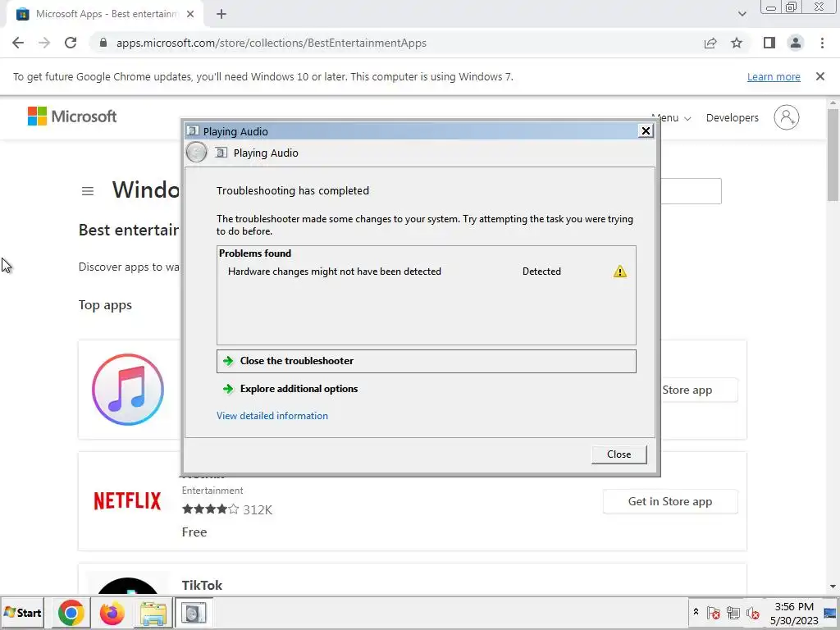Open Chrome from the taskbar
The height and width of the screenshot is (630, 840).
click(71, 613)
